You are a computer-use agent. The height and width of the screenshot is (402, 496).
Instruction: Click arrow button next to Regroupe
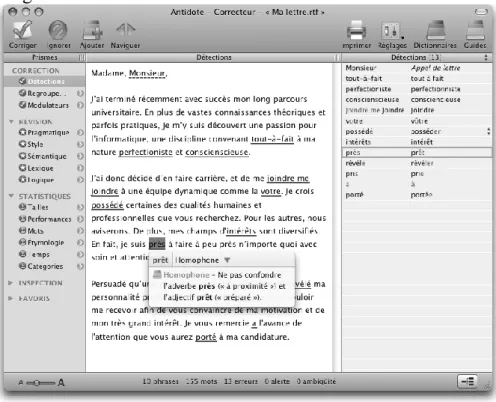coord(80,94)
